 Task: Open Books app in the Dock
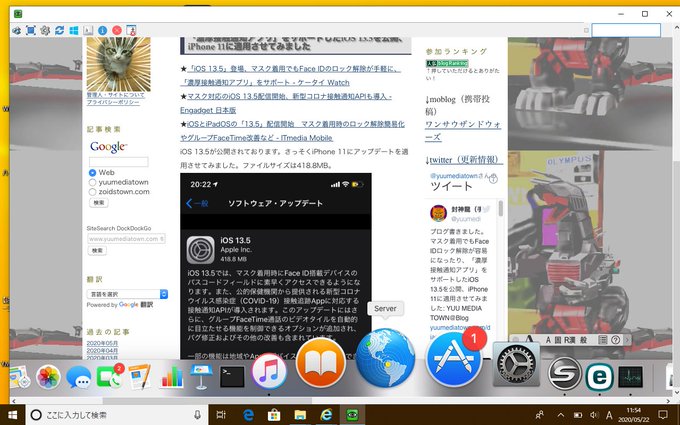point(320,363)
